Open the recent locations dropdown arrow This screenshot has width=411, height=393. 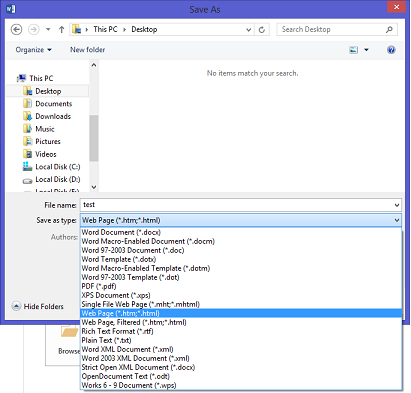tap(48, 30)
